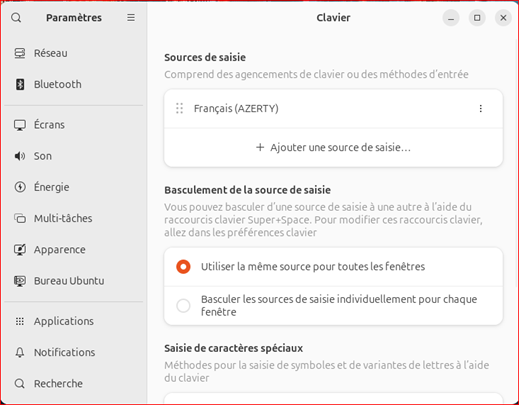Click the Notifications bell icon
Viewport: 519px width, 405px height.
pos(20,352)
